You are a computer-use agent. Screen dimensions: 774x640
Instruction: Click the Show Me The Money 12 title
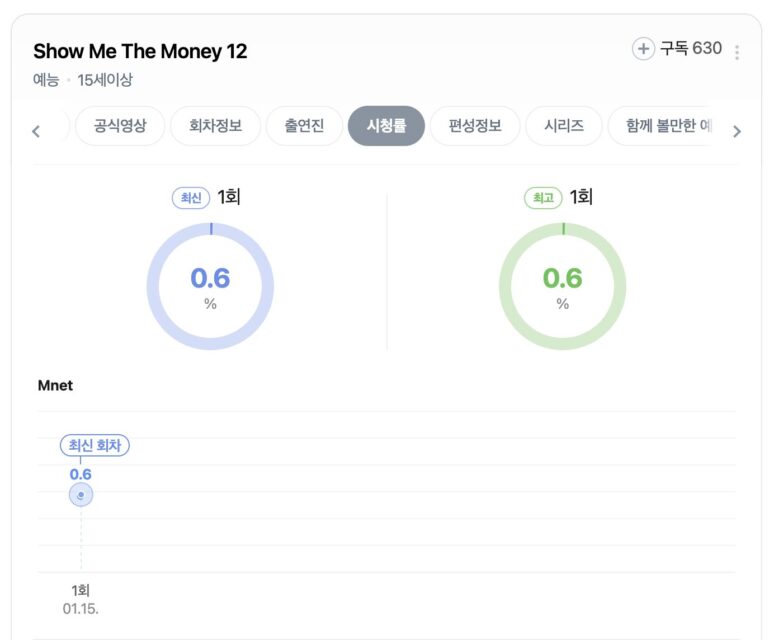pyautogui.click(x=140, y=52)
